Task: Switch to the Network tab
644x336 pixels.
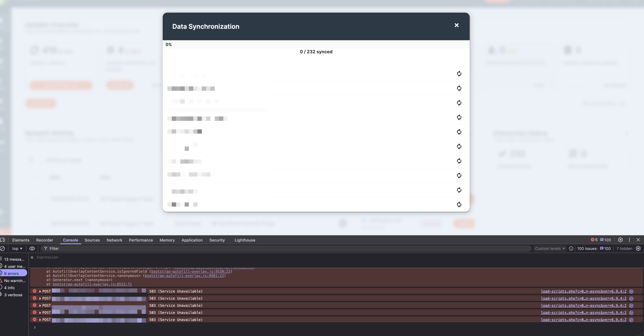Action: (114, 240)
